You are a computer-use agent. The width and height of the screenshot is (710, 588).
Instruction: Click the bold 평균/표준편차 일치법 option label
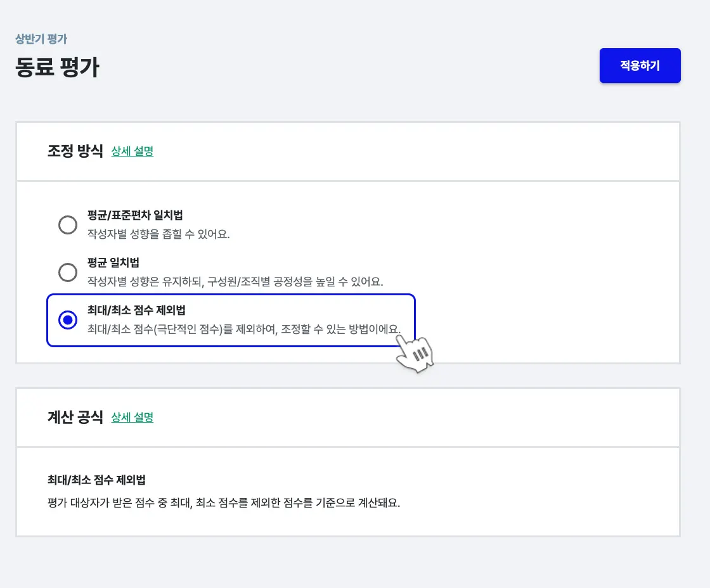pos(135,215)
